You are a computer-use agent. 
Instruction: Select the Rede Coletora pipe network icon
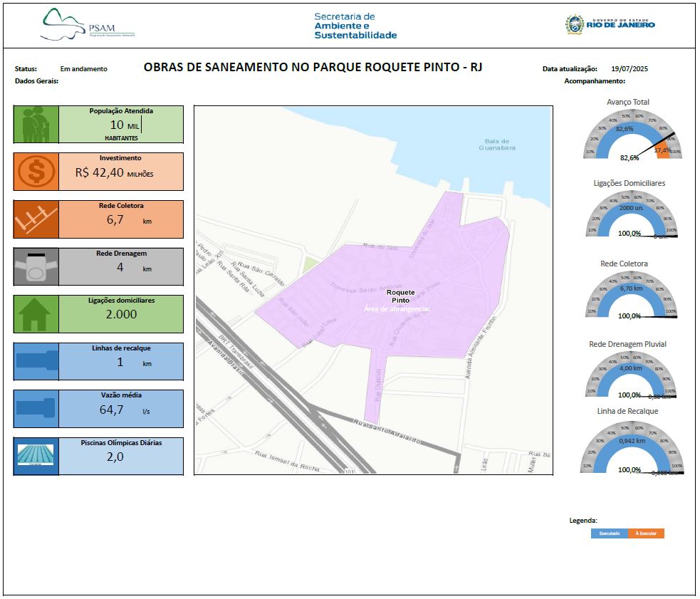(36, 219)
